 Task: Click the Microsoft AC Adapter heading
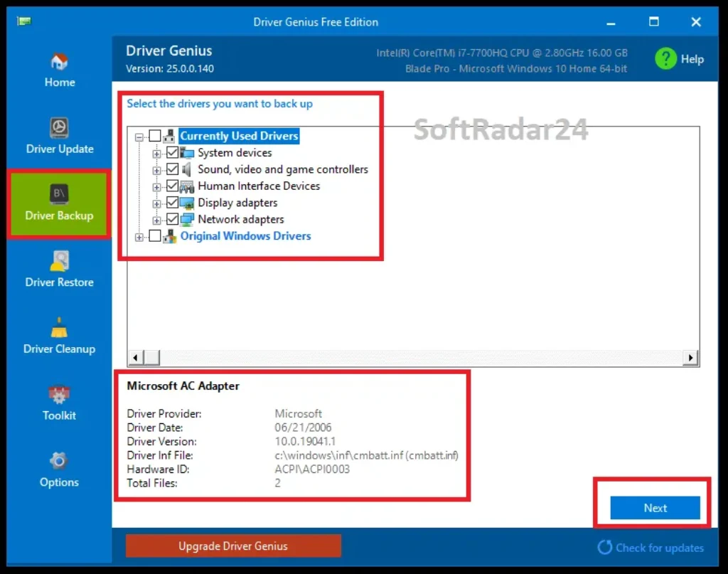183,386
